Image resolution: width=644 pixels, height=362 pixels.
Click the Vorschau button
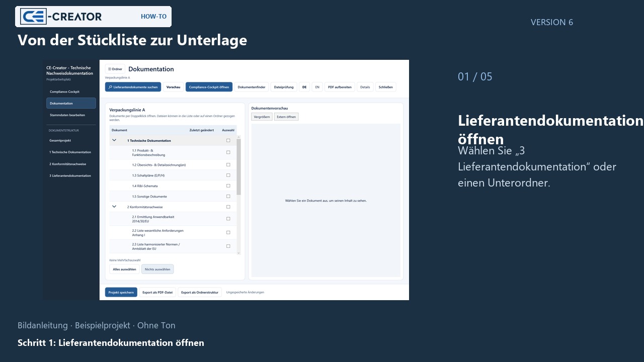[x=174, y=87]
